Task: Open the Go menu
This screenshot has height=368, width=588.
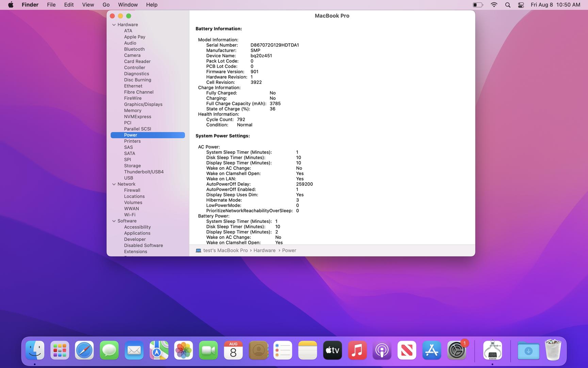Action: [x=106, y=5]
